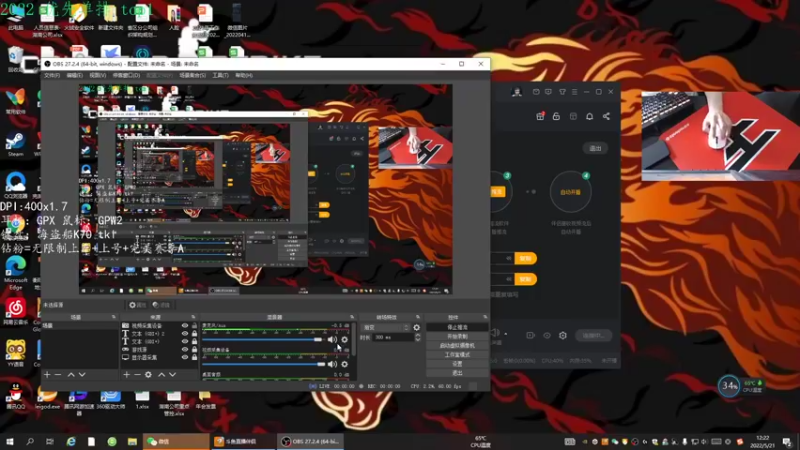Pop out the scenes dock panel

114,317
